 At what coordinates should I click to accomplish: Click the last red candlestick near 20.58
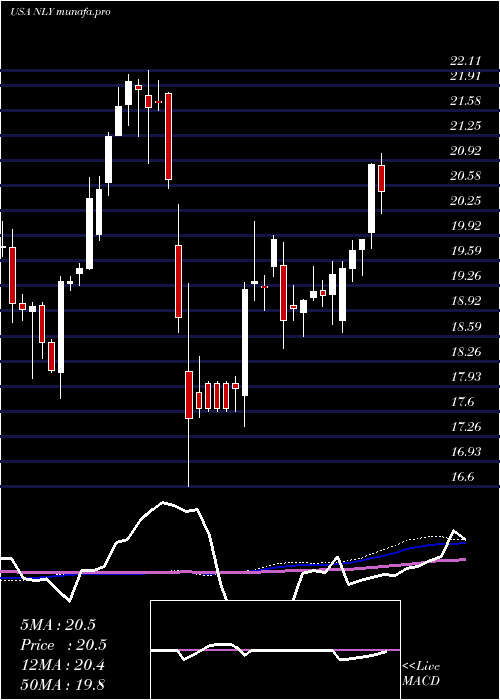[382, 178]
